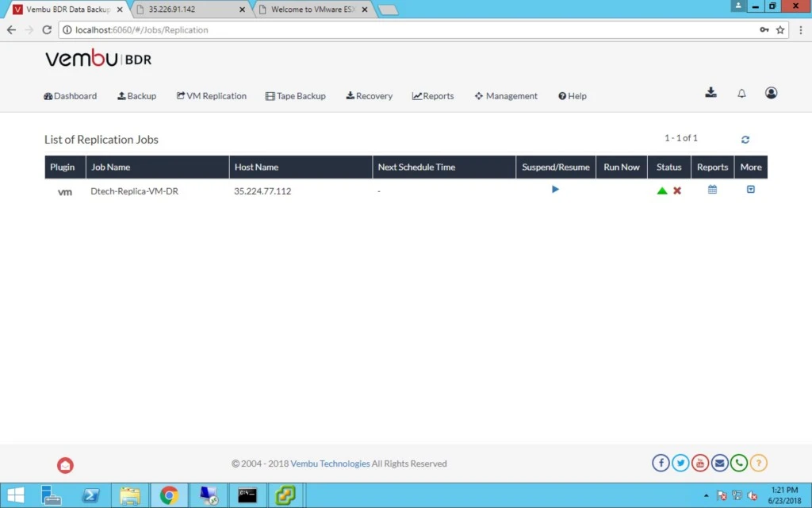This screenshot has width=812, height=508.
Task: Switch to the Welcome to VMware ESXi tab
Action: [x=312, y=10]
